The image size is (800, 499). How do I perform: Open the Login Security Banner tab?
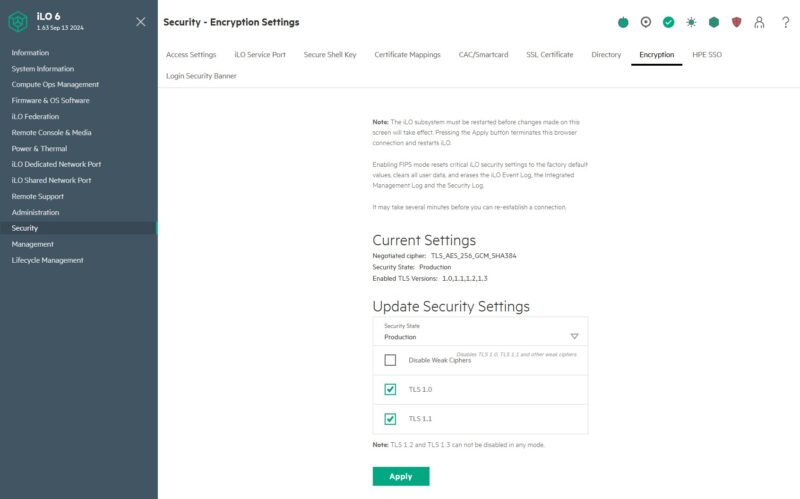(201, 76)
